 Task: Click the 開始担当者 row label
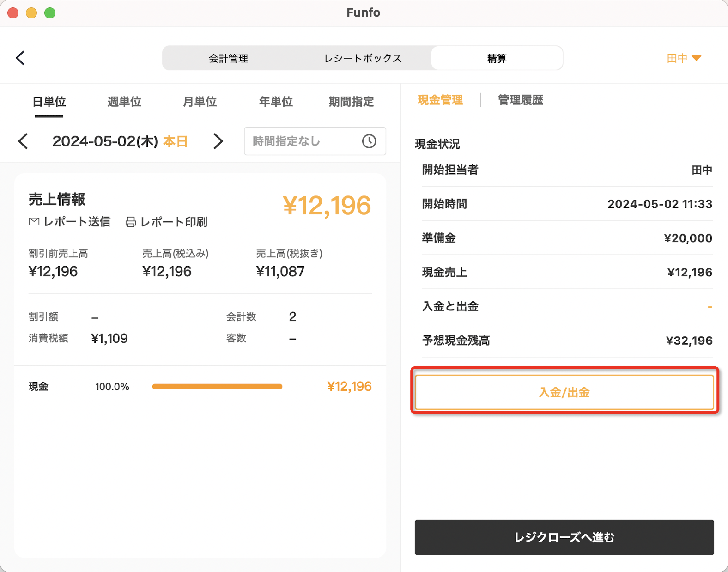(x=450, y=170)
